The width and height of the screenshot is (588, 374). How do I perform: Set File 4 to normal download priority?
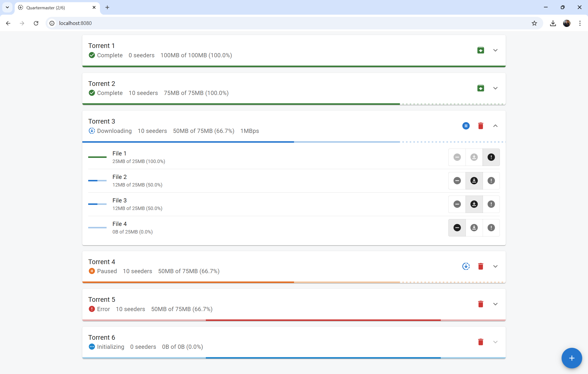point(474,228)
